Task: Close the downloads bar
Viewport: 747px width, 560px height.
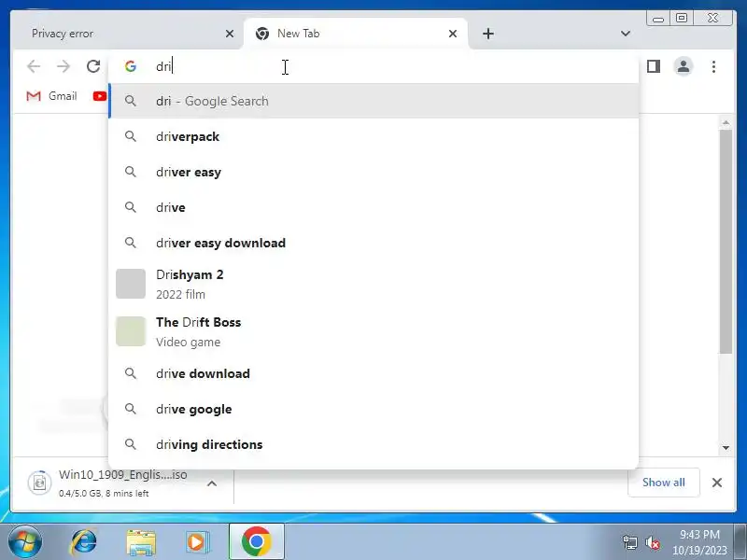Action: click(717, 483)
